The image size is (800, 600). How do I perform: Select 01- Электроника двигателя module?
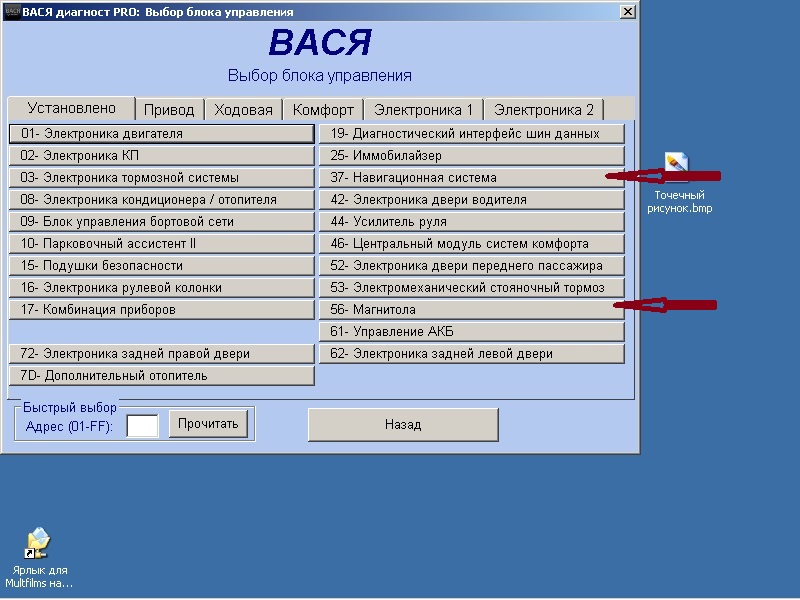tap(161, 133)
